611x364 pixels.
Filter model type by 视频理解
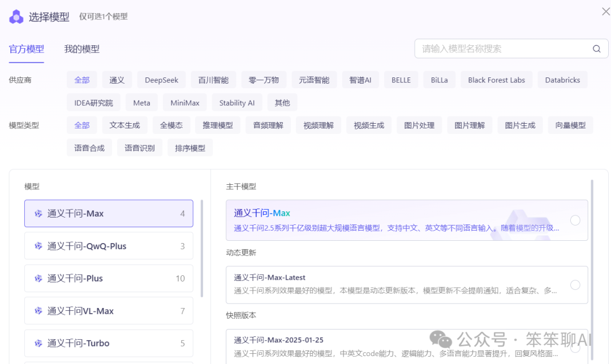[x=319, y=125]
